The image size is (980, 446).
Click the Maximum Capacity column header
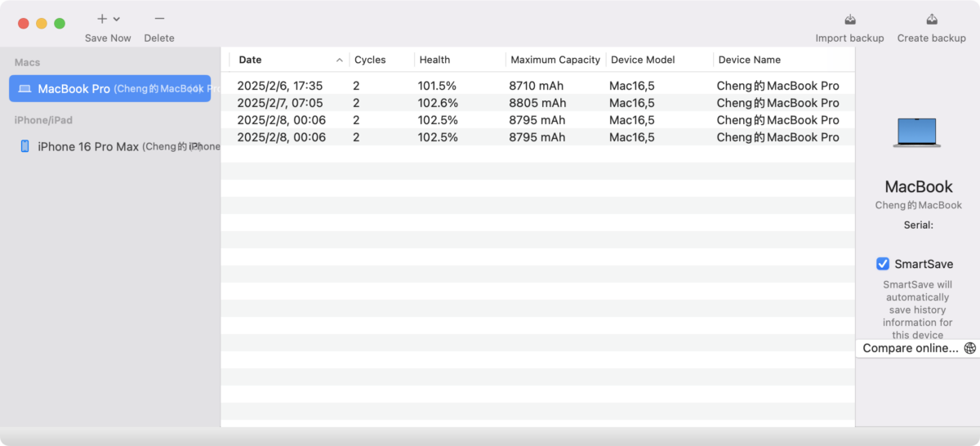[x=555, y=60]
